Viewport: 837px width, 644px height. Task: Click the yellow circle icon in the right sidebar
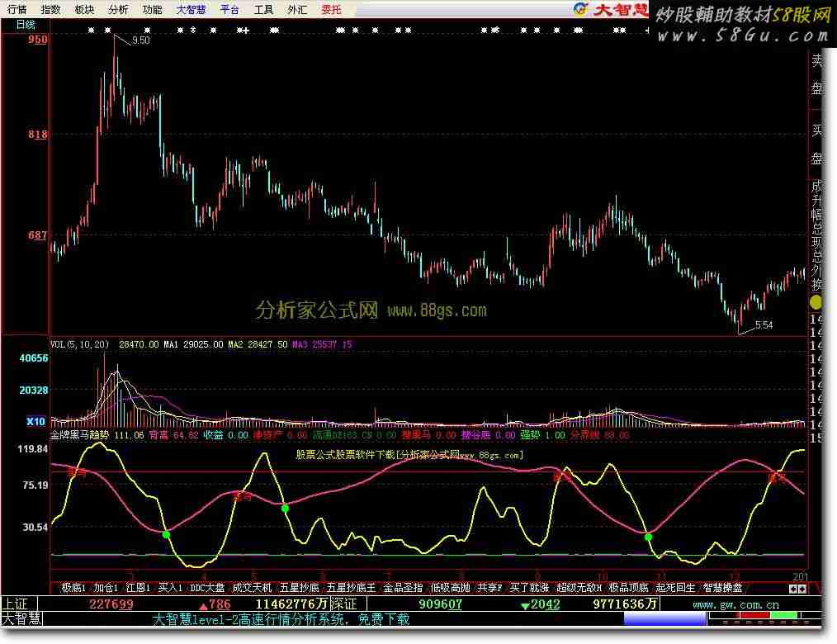(x=815, y=302)
